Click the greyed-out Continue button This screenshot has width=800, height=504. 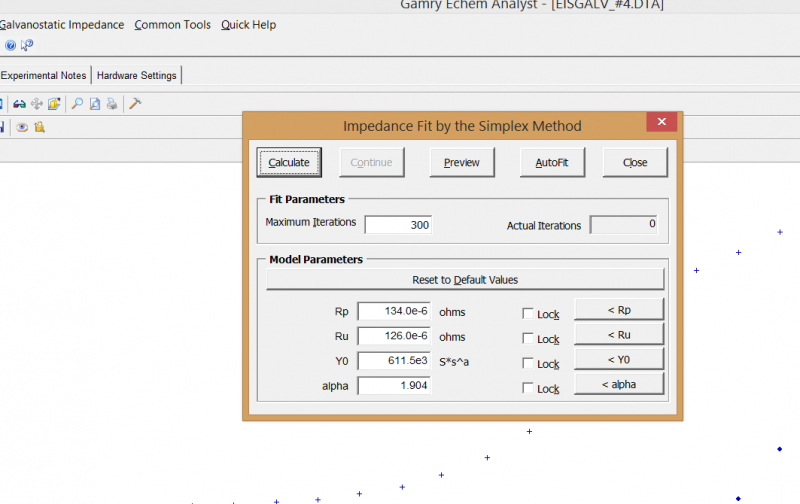pyautogui.click(x=371, y=163)
